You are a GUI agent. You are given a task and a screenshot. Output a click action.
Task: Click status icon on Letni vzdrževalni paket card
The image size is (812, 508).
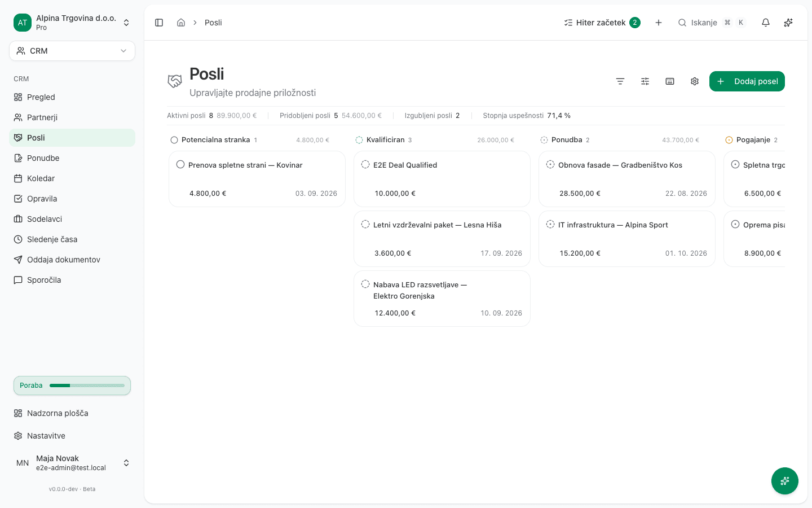pyautogui.click(x=365, y=225)
